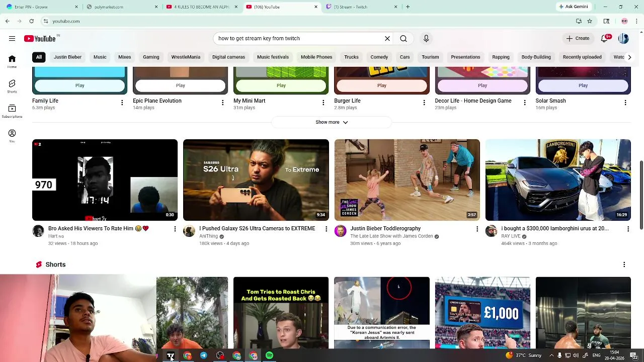This screenshot has width=644, height=362.
Task: Open Bro Asked His Viewers video title
Action: click(x=98, y=228)
